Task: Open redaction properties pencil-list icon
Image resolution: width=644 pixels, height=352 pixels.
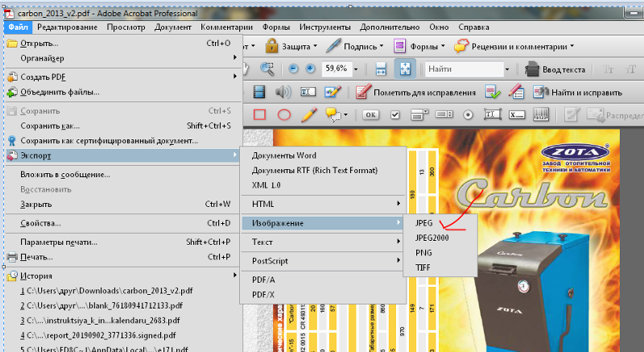Action: tap(516, 92)
